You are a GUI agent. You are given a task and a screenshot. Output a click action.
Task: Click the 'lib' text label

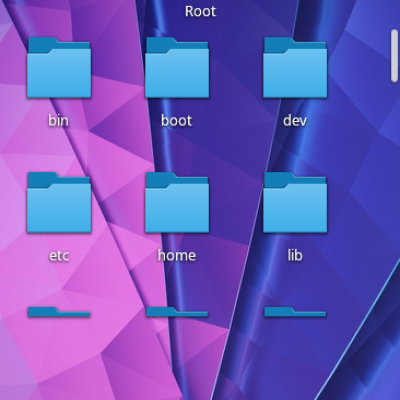[295, 255]
